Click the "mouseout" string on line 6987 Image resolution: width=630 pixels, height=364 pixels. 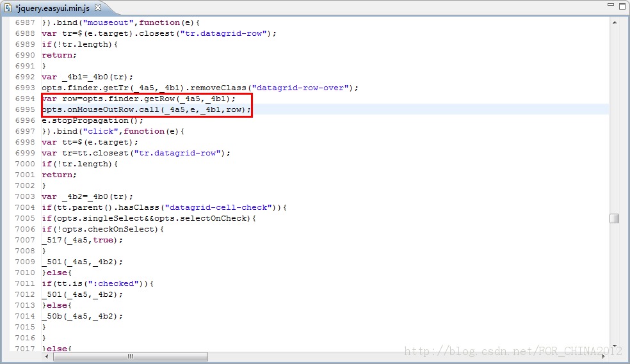[108, 22]
